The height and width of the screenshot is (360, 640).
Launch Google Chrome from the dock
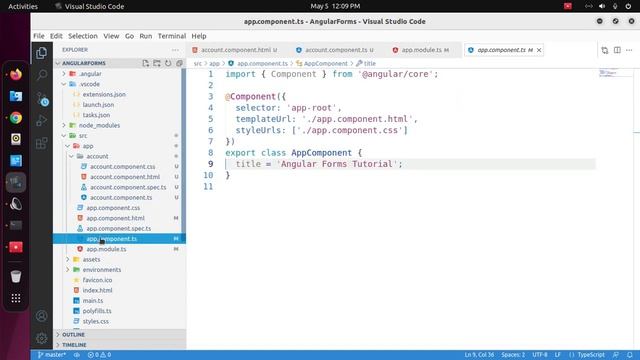[16, 118]
